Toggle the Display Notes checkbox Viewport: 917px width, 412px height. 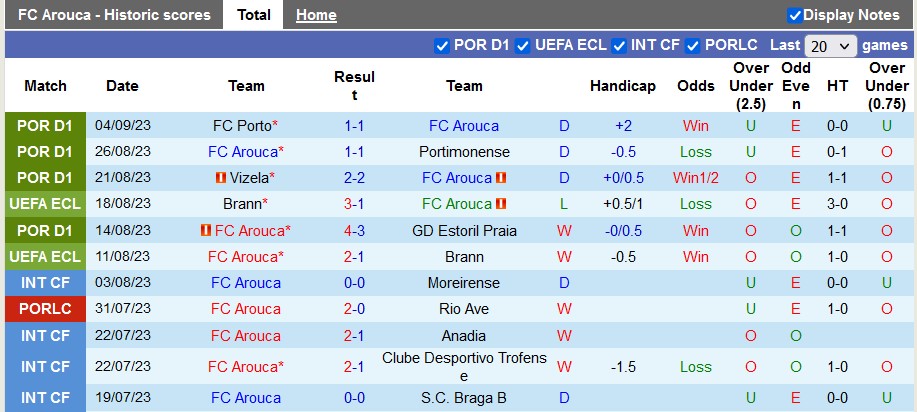click(x=795, y=15)
